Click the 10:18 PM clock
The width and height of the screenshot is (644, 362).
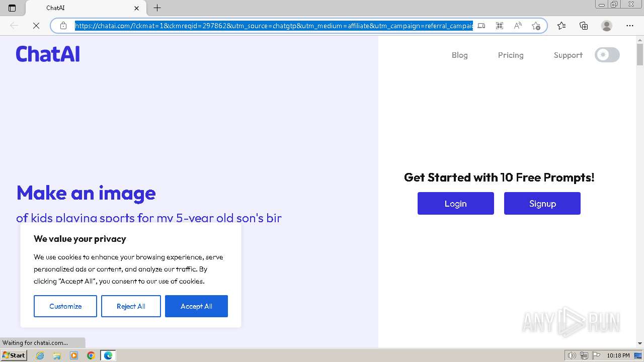point(618,355)
